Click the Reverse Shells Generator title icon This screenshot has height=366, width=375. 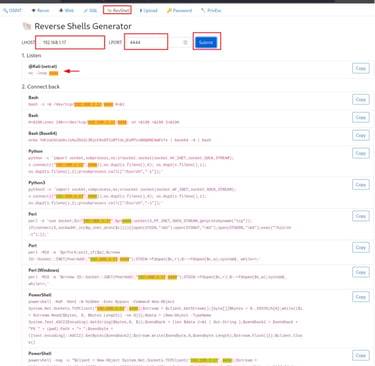pyautogui.click(x=27, y=26)
